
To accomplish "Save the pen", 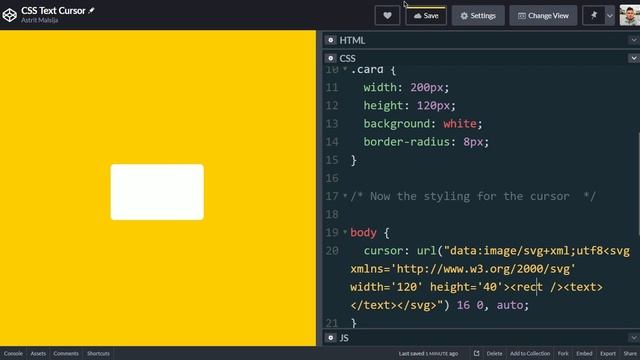I will pyautogui.click(x=426, y=16).
